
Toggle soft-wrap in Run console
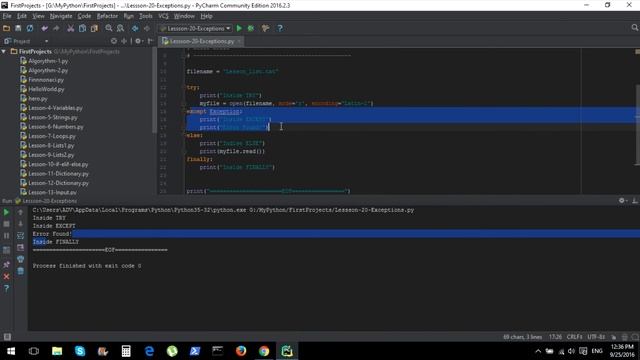pyautogui.click(x=20, y=236)
